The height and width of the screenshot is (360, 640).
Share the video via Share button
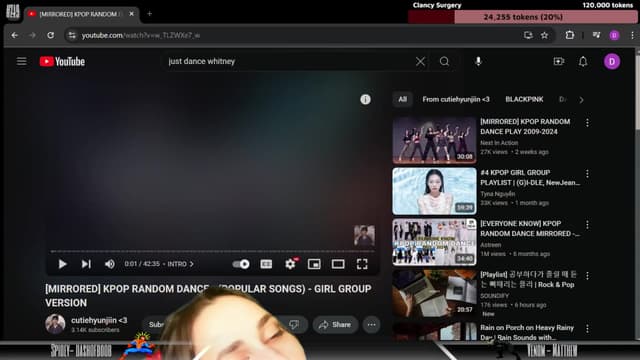pos(335,324)
